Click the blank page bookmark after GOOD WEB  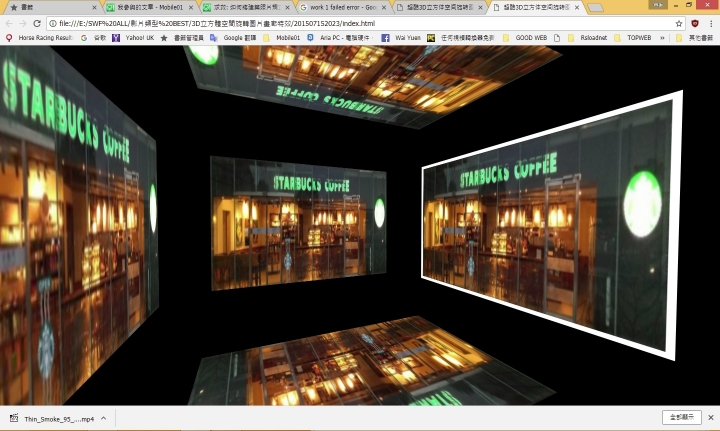click(x=557, y=38)
